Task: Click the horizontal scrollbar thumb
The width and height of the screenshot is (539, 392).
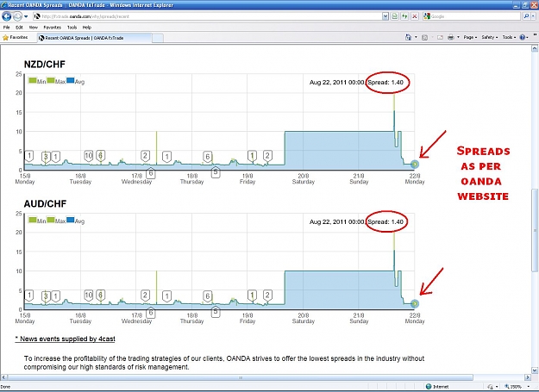Action: pos(241,377)
